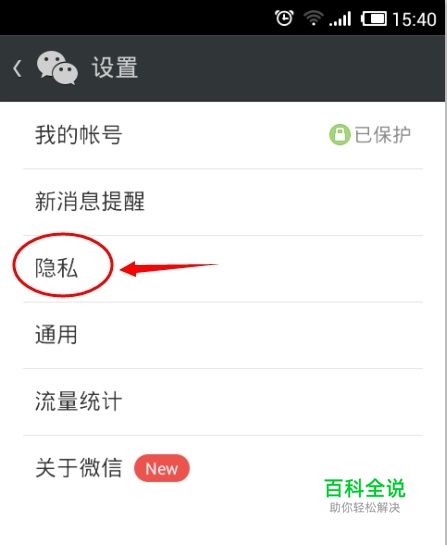Tap the red arrow pointing to 隐私
Image resolution: width=447 pixels, height=545 pixels.
tap(169, 269)
